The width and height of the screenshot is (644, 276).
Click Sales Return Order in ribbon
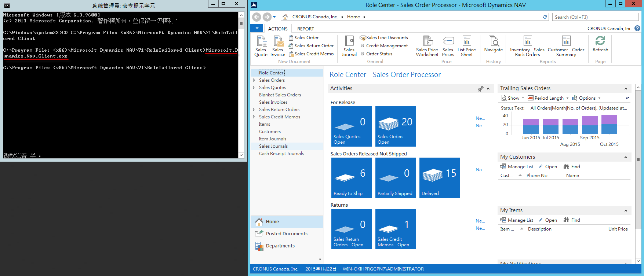(311, 45)
